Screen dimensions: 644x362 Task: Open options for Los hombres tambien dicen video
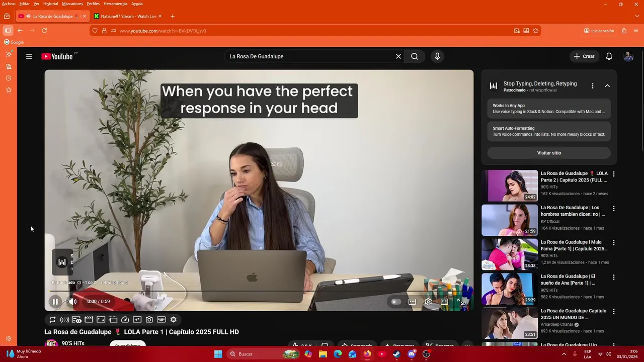(614, 208)
